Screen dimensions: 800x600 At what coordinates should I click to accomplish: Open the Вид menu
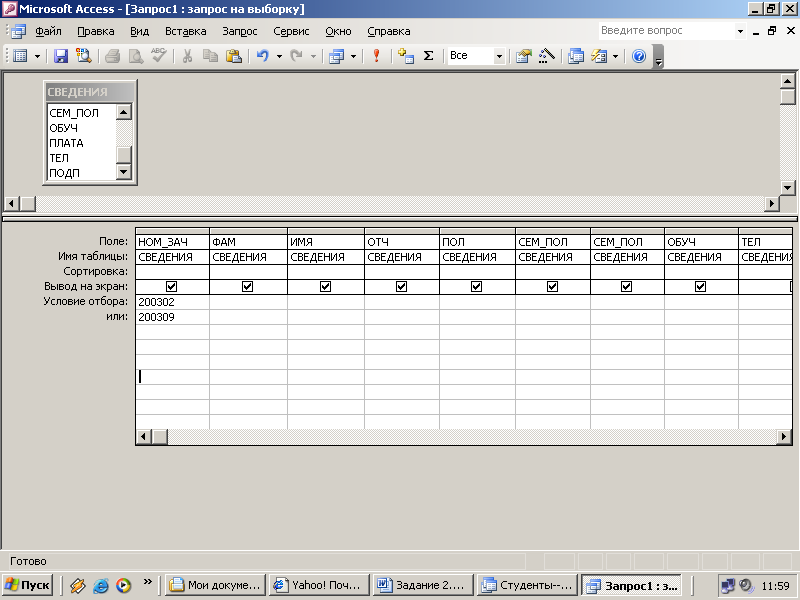[x=139, y=32]
